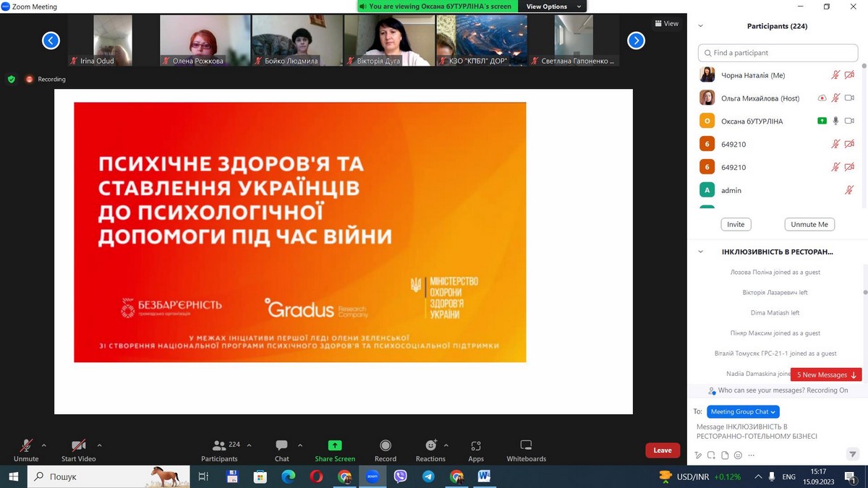Open the View layout menu
The width and height of the screenshot is (868, 488).
pos(666,24)
